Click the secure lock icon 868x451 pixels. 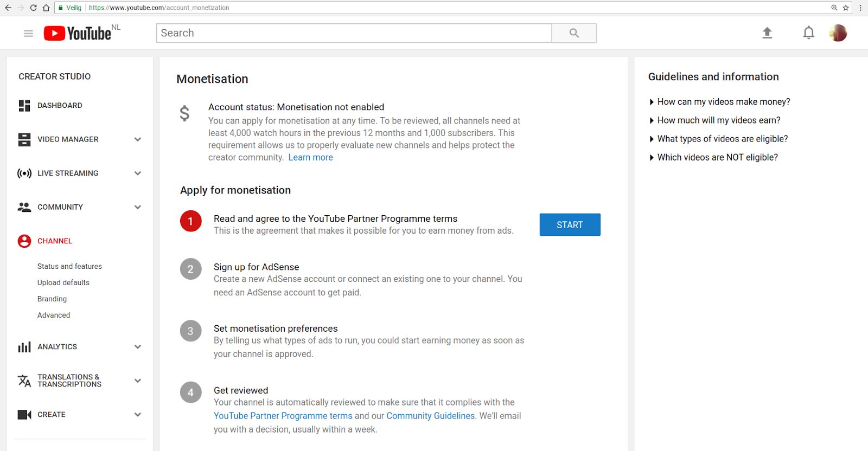[x=61, y=8]
